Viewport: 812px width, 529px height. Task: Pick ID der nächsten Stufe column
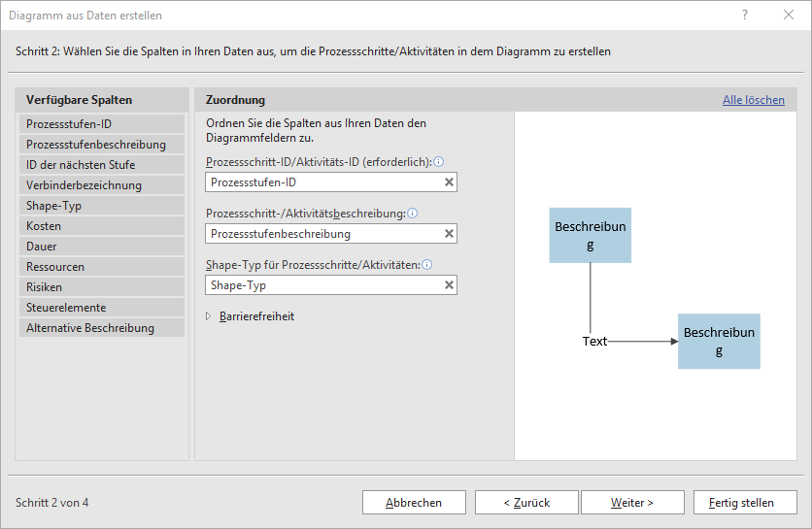click(x=101, y=165)
